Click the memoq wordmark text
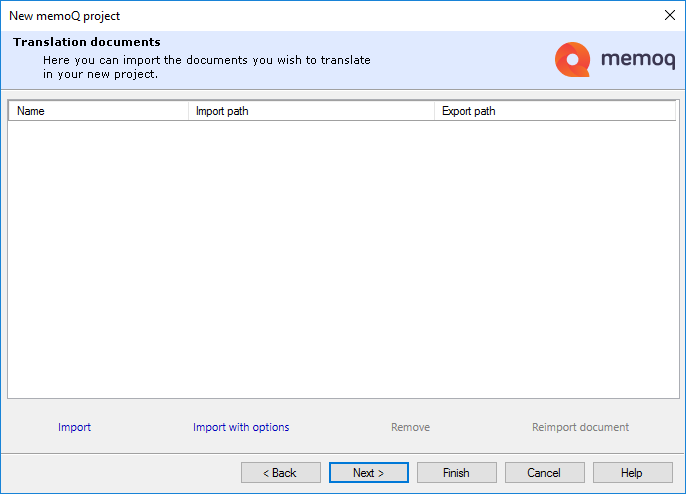This screenshot has height=494, width=686. tap(636, 60)
